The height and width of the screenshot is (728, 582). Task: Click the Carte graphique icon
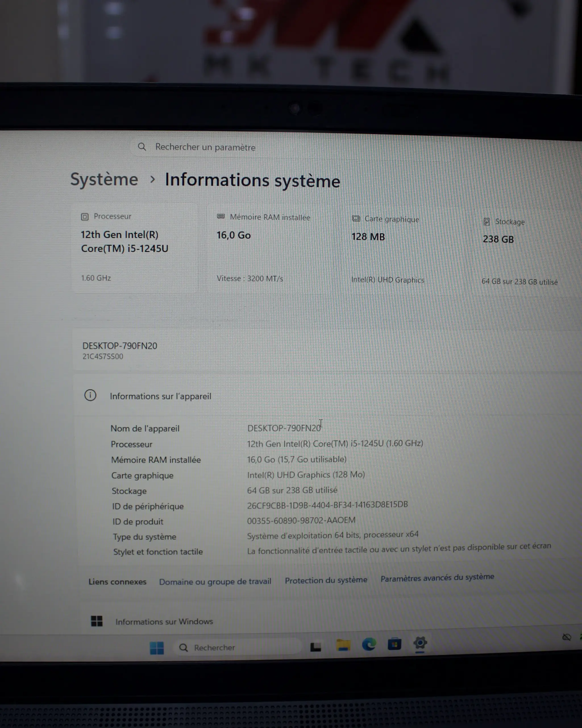point(356,219)
